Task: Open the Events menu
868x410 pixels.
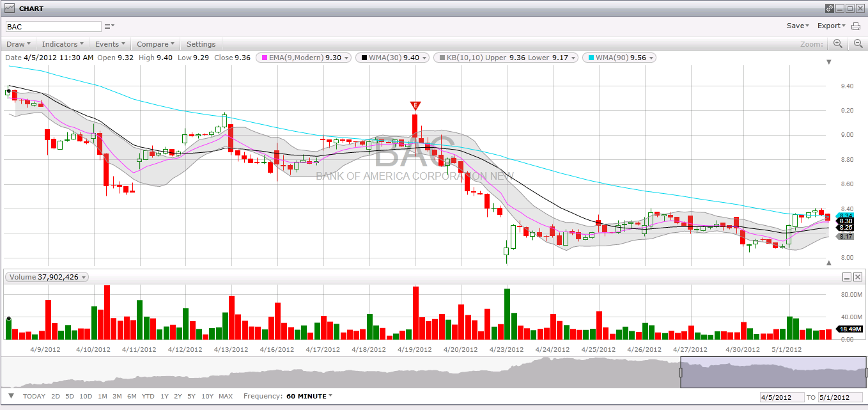Action: (x=110, y=44)
